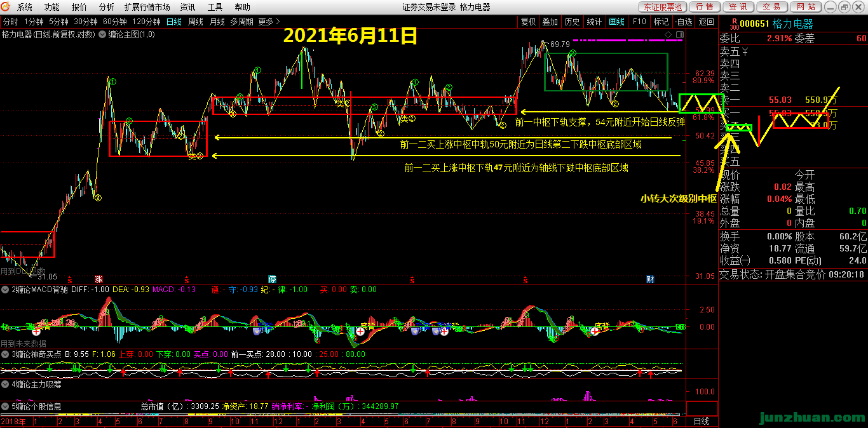The width and height of the screenshot is (868, 428).
Task: Open the 多周期 multi-period view
Action: click(241, 22)
